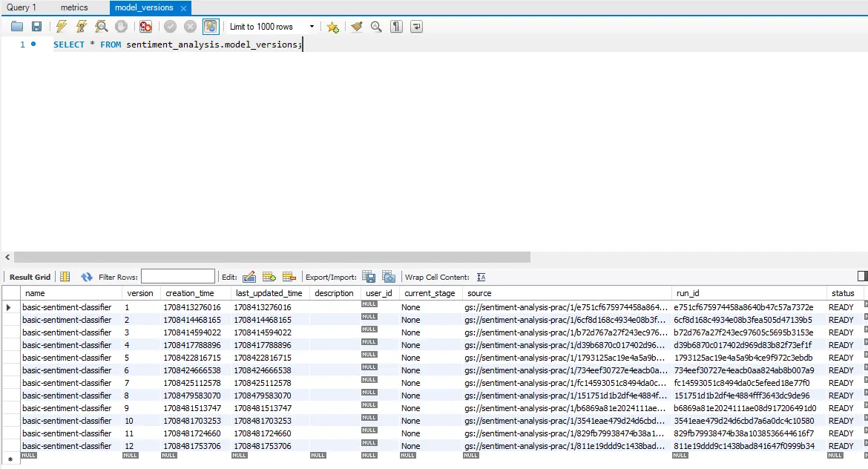
Task: Export recordset to external file
Action: (x=369, y=277)
